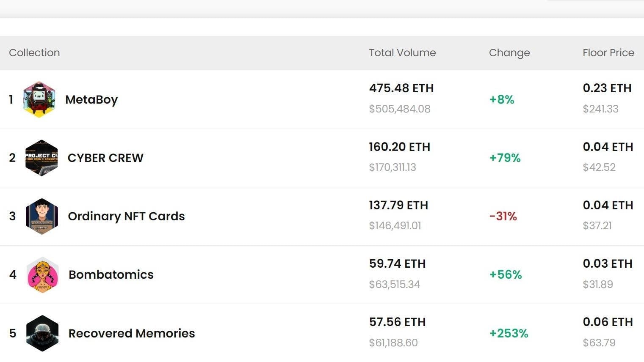Screen dimensions: 644x362
Task: Sort by the Floor Price column header
Action: (608, 52)
